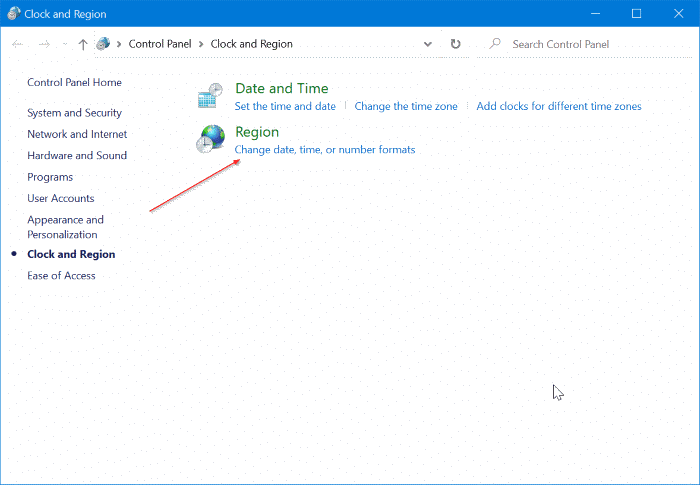The image size is (700, 485).
Task: Open Set the time and date
Action: click(x=285, y=106)
